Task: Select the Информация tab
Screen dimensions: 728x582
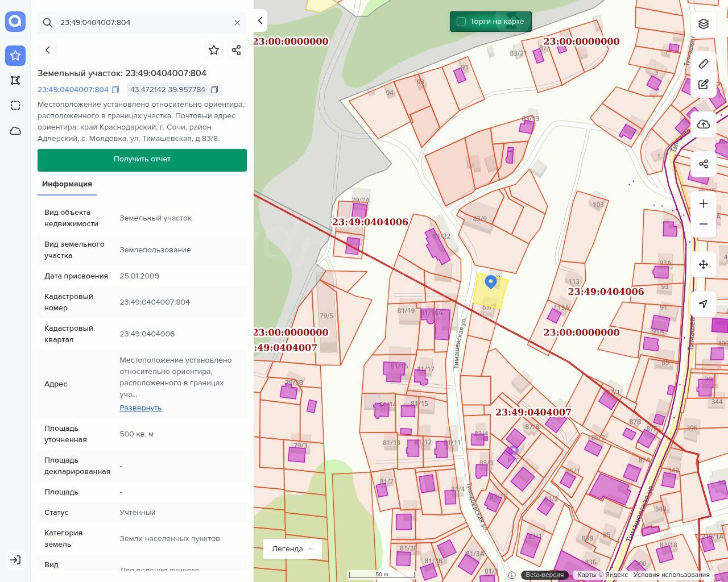Action: coord(67,184)
